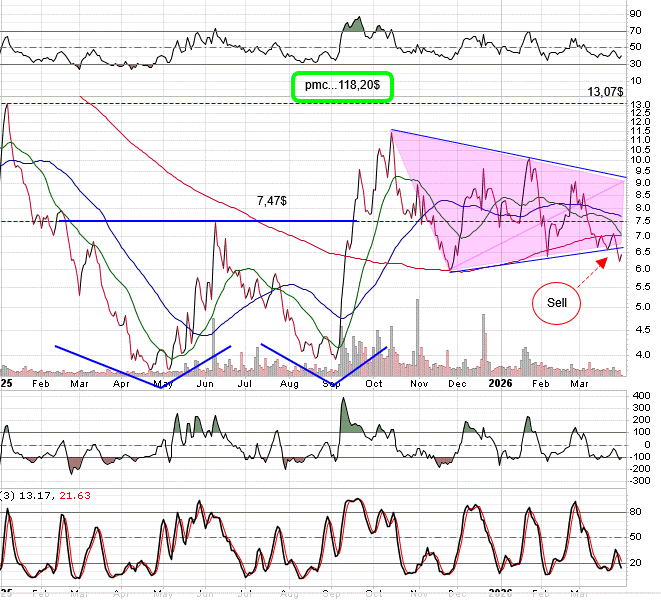Click the Dec label under the price chart
This screenshot has width=661, height=600.
(x=459, y=382)
